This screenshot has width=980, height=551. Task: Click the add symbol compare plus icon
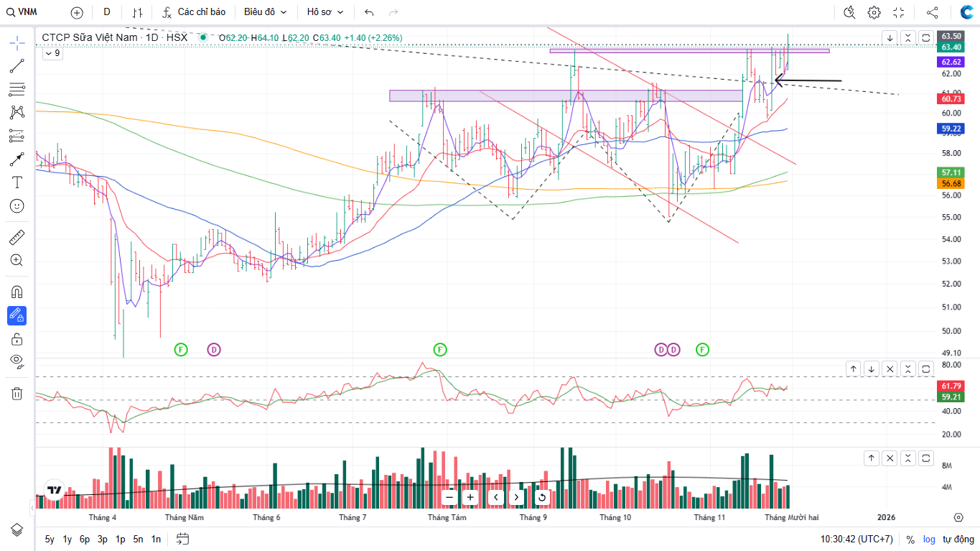click(77, 12)
